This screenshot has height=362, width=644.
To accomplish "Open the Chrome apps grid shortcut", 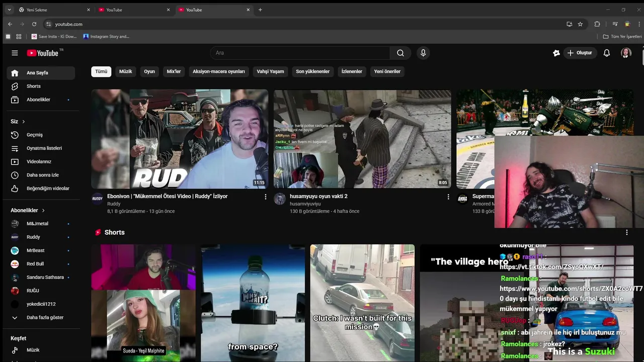I will (19, 37).
